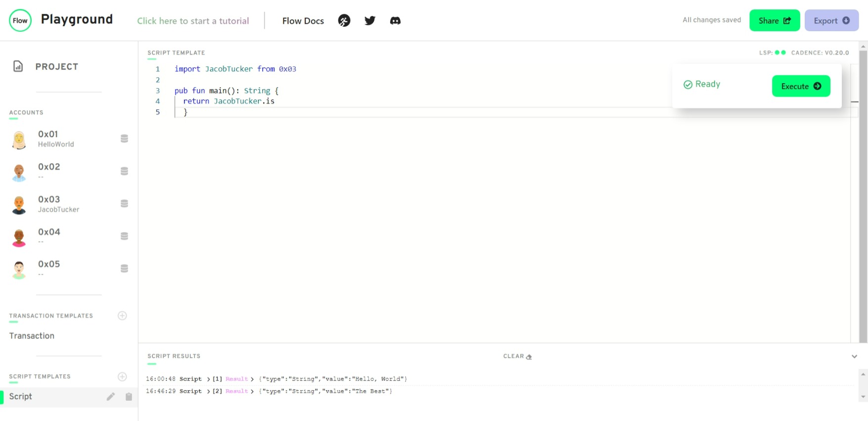This screenshot has width=868, height=421.
Task: Click the 'CADENCE: V0.20.0' version label
Action: click(x=820, y=52)
